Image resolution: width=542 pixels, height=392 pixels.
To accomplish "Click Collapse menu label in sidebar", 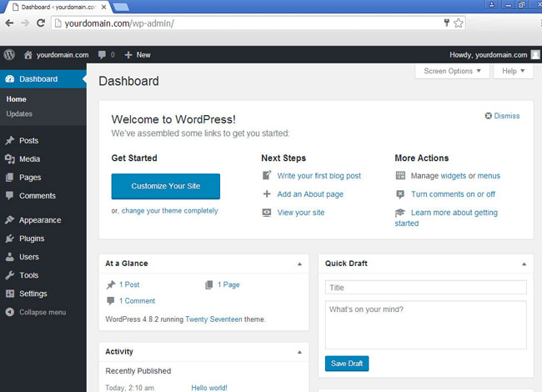I will [43, 312].
